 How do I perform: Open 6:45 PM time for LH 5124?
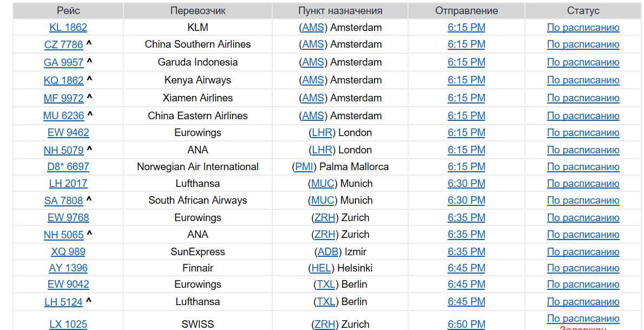pos(466,302)
